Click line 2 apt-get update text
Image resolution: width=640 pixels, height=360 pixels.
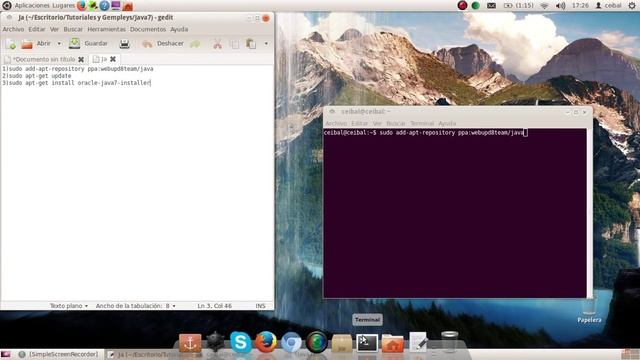37,76
